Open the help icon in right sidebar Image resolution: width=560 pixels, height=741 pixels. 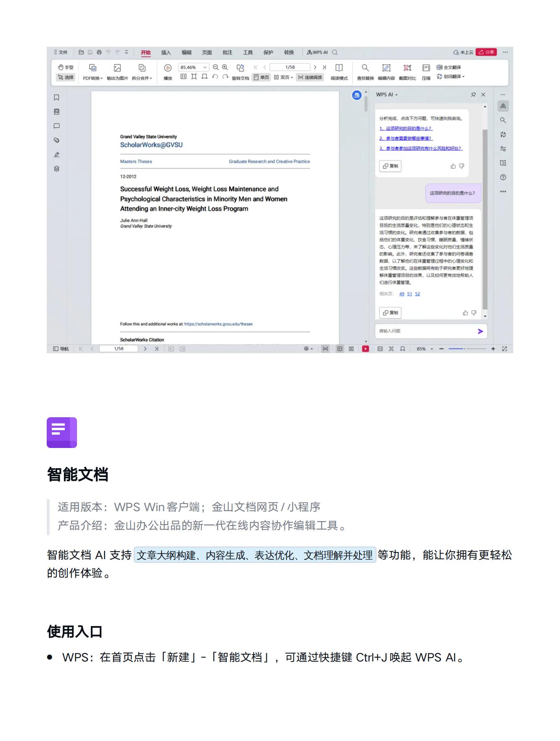[x=503, y=177]
